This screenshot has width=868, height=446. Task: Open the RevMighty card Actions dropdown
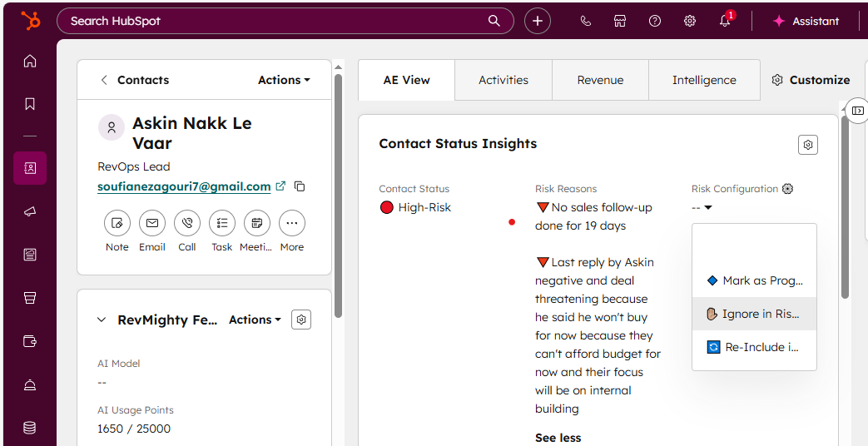[255, 320]
